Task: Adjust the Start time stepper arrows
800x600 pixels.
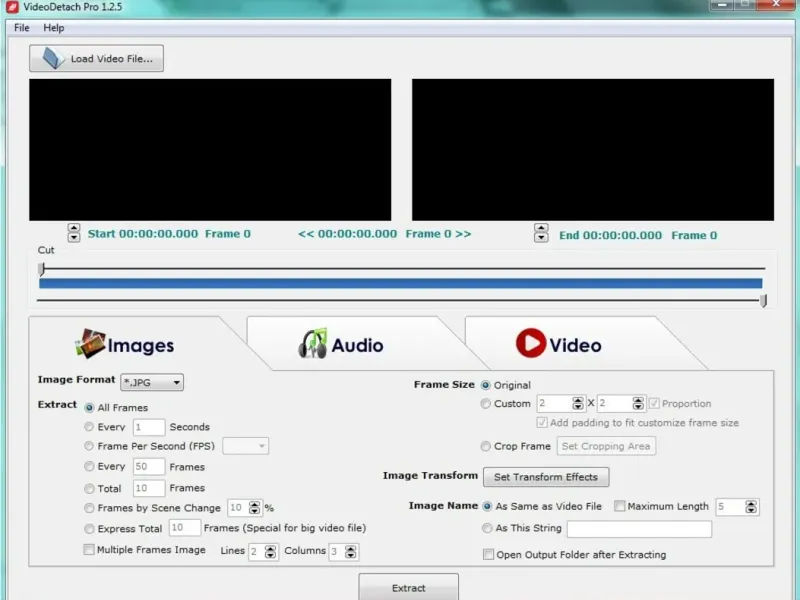Action: [x=74, y=233]
